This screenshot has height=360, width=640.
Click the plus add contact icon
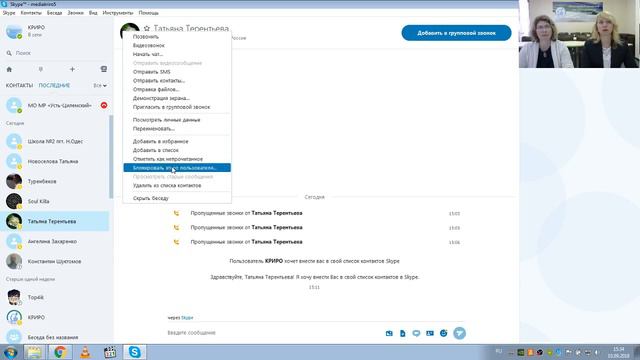pyautogui.click(x=72, y=69)
